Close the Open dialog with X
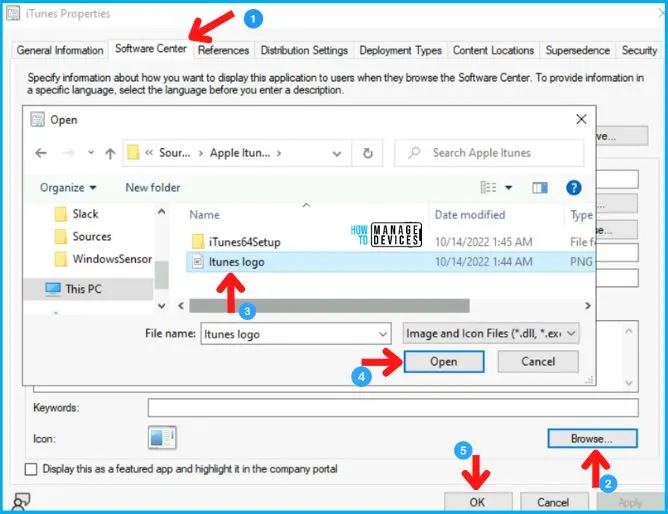Screen dimensions: 668x514 coord(581,119)
